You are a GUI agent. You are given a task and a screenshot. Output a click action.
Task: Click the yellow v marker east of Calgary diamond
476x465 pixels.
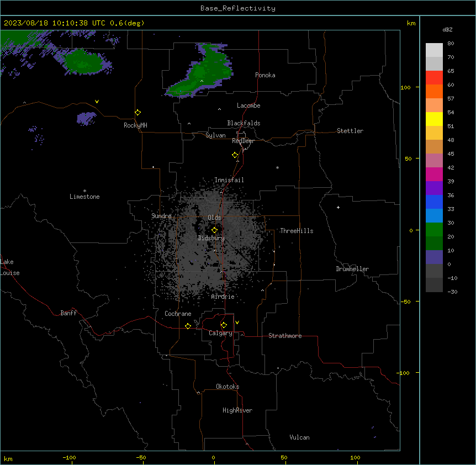point(237,323)
